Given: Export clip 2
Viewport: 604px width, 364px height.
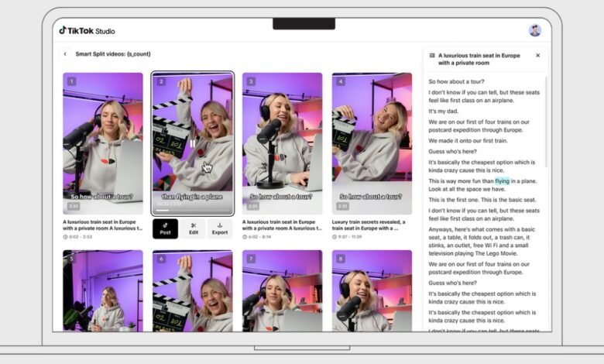Looking at the screenshot, I should pyautogui.click(x=220, y=228).
